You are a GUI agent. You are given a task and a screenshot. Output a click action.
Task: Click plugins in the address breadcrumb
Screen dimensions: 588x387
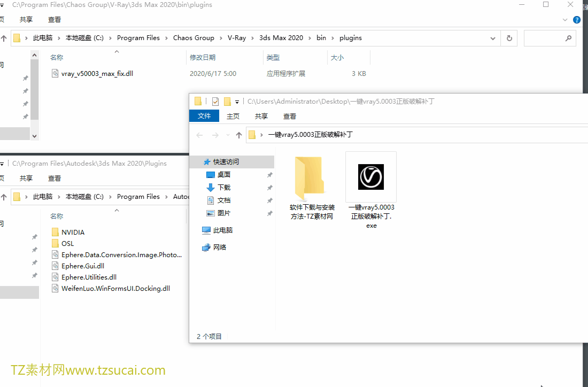click(x=351, y=38)
